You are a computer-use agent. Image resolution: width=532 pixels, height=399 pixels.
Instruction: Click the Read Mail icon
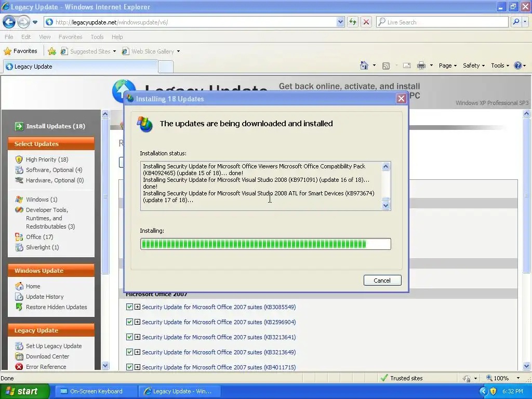pyautogui.click(x=407, y=65)
